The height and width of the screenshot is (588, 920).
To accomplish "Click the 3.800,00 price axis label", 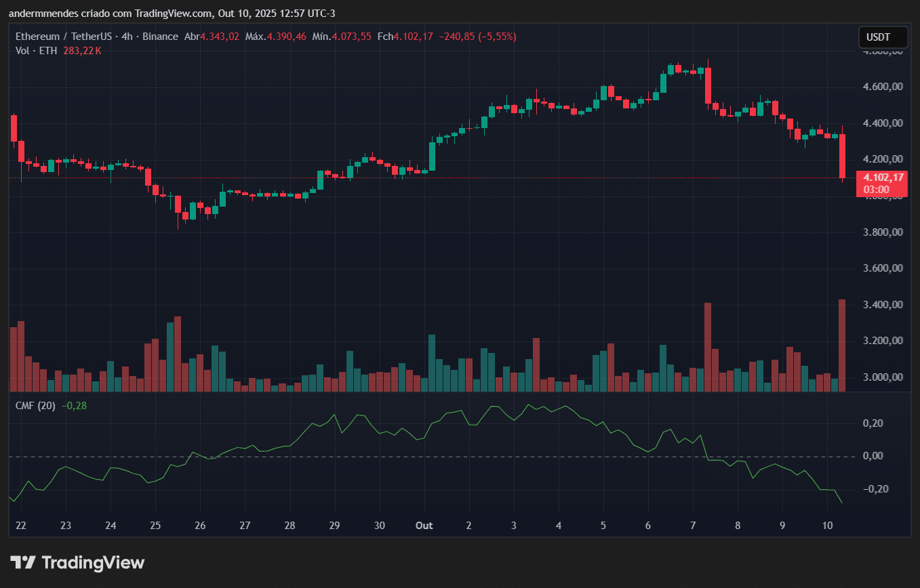I will (881, 232).
